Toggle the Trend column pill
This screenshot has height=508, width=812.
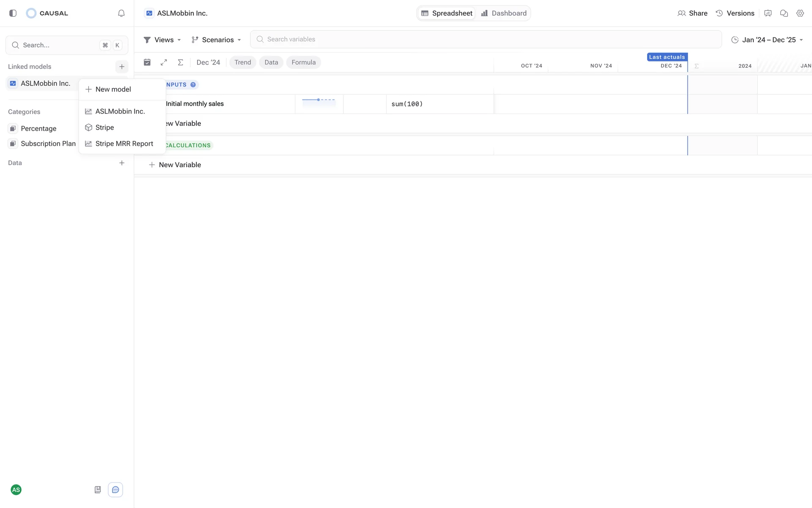[242, 62]
